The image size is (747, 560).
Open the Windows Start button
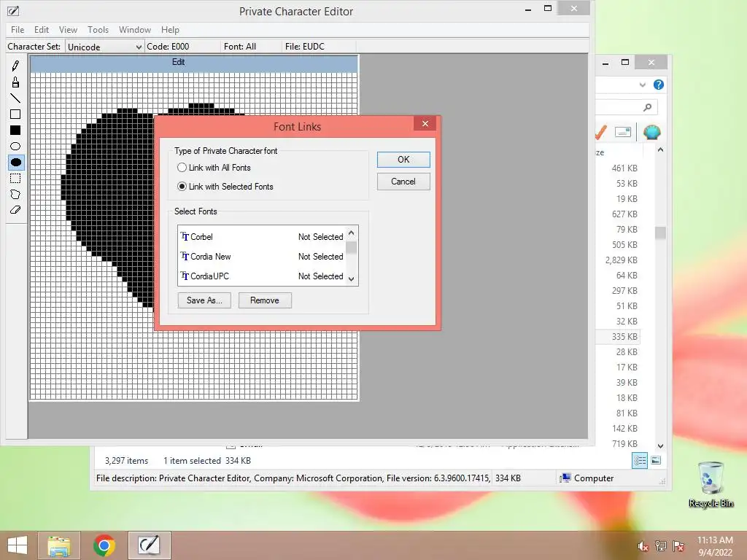[x=18, y=545]
